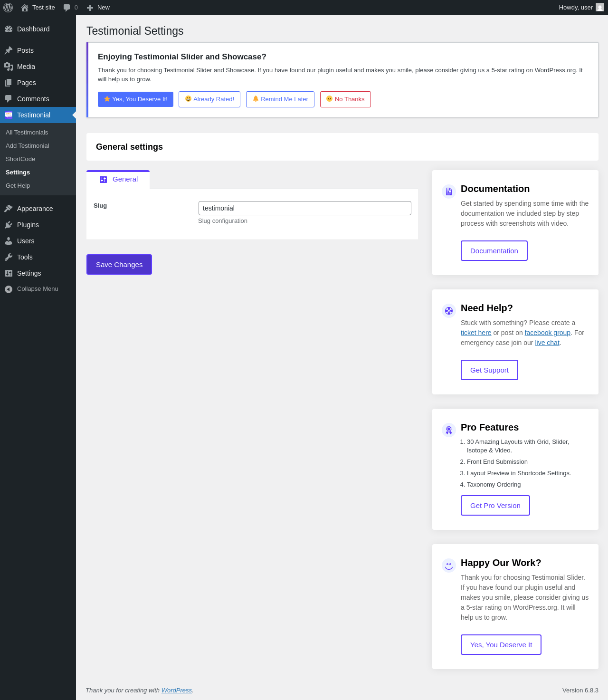Open the Pages menu item
Image resolution: width=608 pixels, height=700 pixels.
point(38,83)
